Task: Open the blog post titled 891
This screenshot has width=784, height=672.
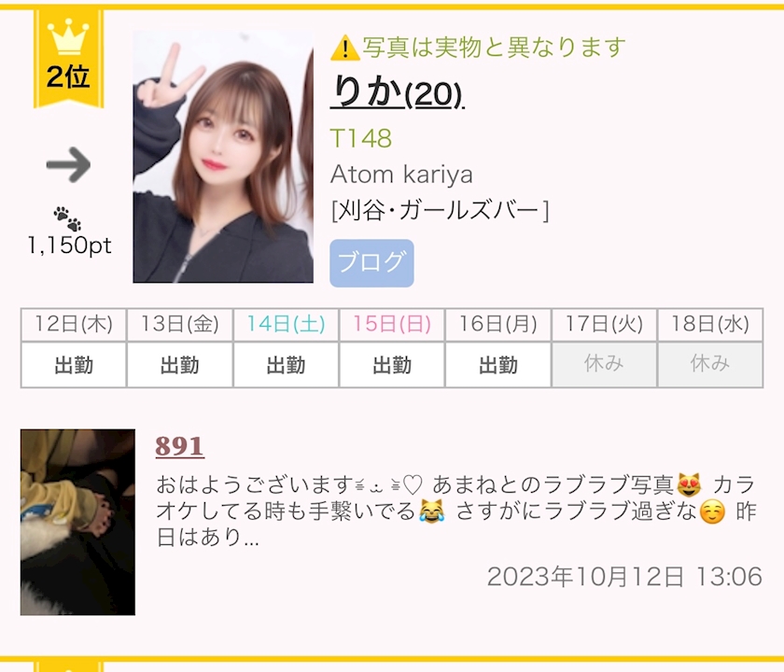Action: [x=179, y=446]
